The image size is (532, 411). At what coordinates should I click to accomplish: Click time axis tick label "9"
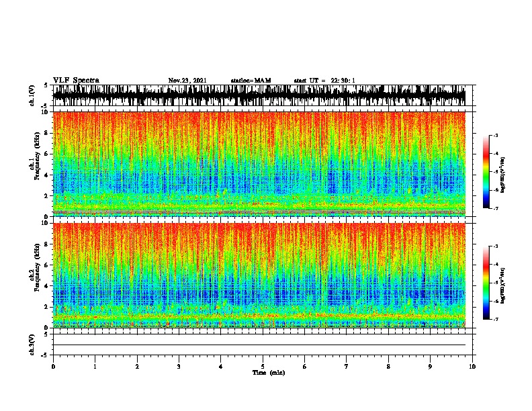point(430,366)
